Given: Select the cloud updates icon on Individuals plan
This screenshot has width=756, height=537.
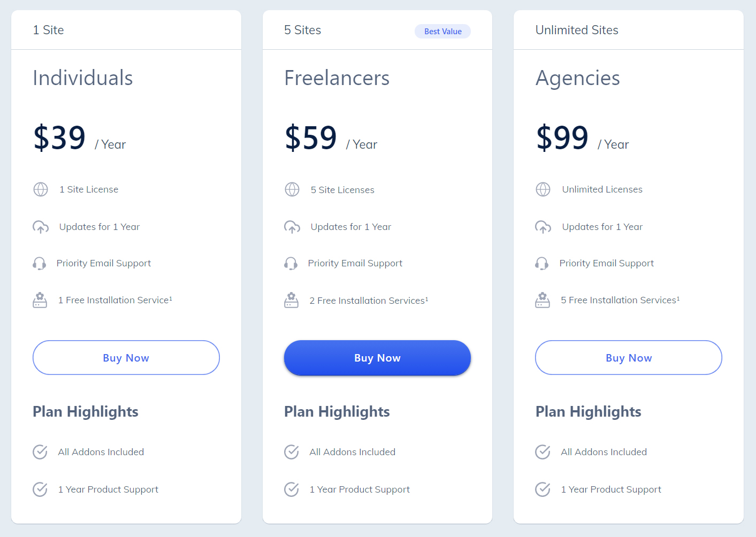Looking at the screenshot, I should [40, 227].
